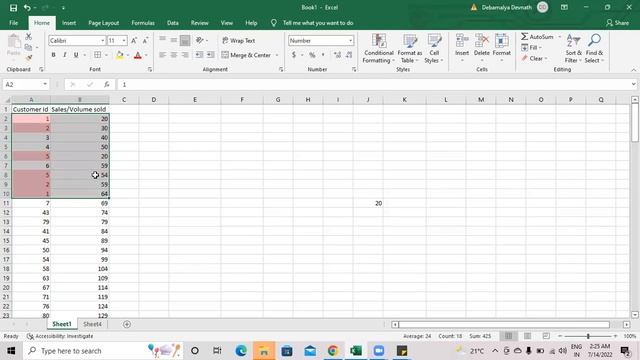The height and width of the screenshot is (360, 640).
Task: Open the font size dropdown showing 11
Action: [x=124, y=40]
